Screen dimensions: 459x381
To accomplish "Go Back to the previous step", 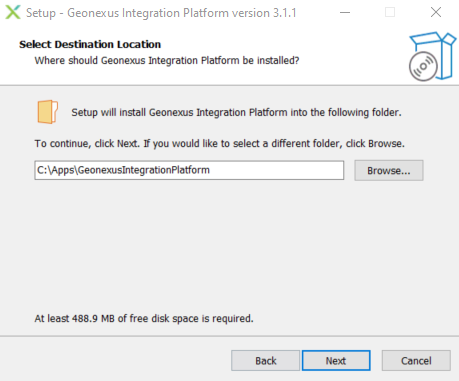I will click(266, 361).
